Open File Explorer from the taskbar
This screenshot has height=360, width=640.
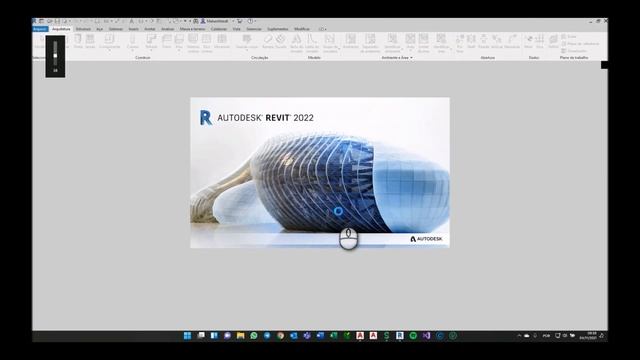coord(240,336)
